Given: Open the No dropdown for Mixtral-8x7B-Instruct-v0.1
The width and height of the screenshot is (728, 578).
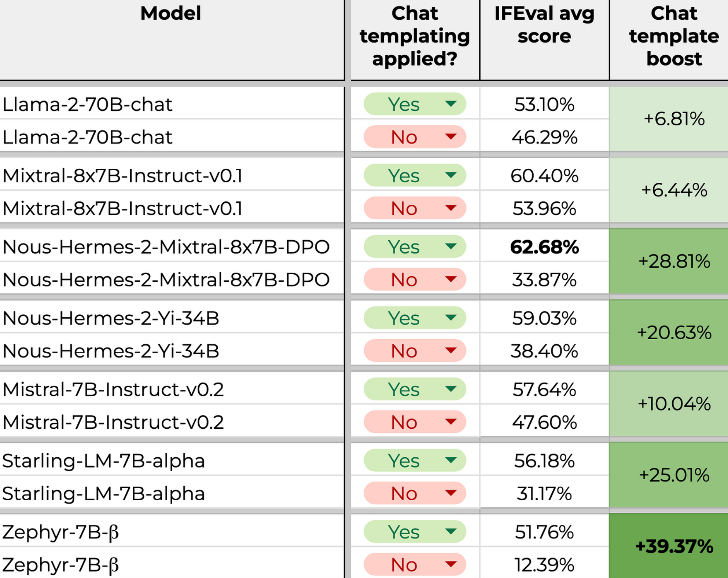Looking at the screenshot, I should click(x=451, y=208).
